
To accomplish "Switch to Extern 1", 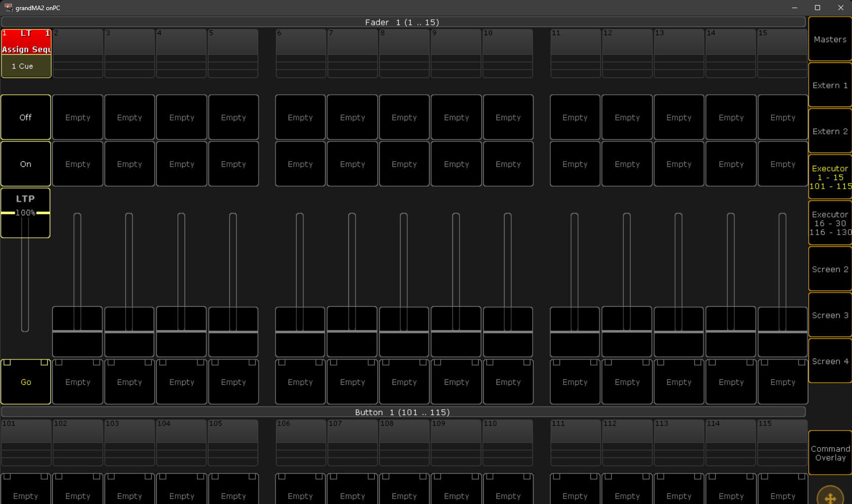I will pyautogui.click(x=830, y=85).
